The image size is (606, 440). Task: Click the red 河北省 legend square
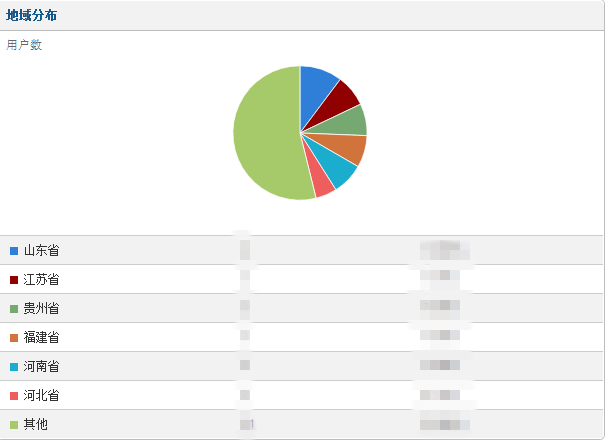14,395
